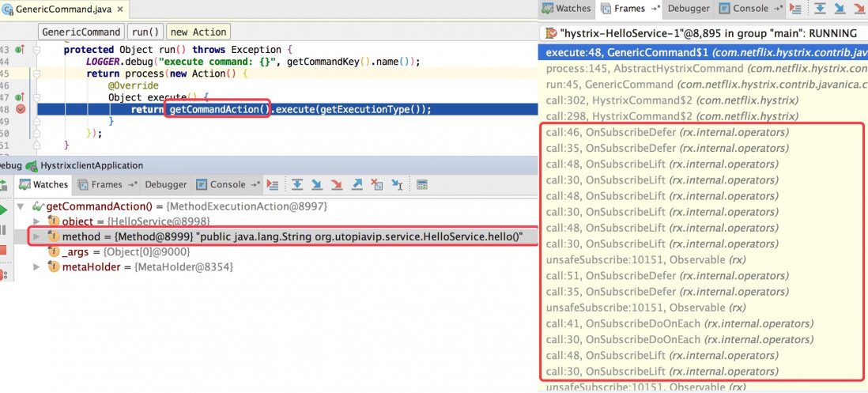Toggle breakpoint on line 48
This screenshot has height=393, width=868.
pyautogui.click(x=21, y=109)
